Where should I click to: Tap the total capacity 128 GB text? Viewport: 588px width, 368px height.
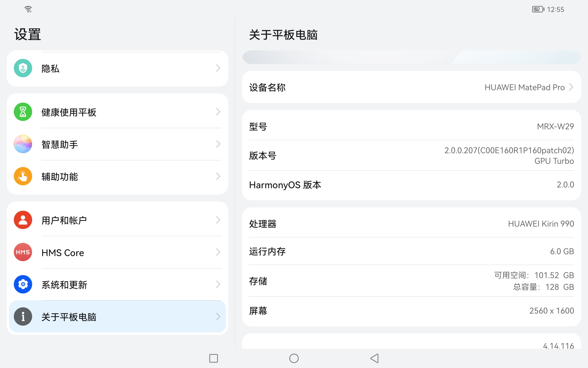click(543, 287)
